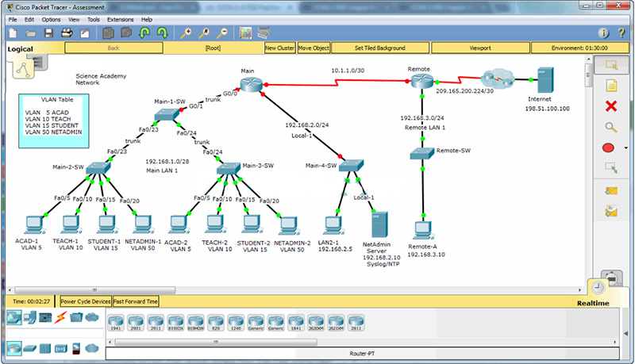635x364 pixels.
Task: Click Power Cycle Devices
Action: tap(86, 301)
